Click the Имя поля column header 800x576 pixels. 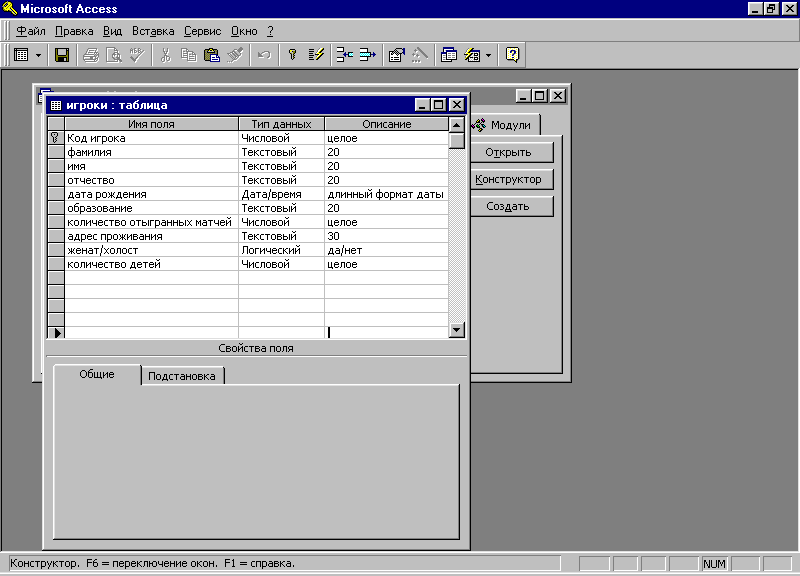tap(151, 124)
